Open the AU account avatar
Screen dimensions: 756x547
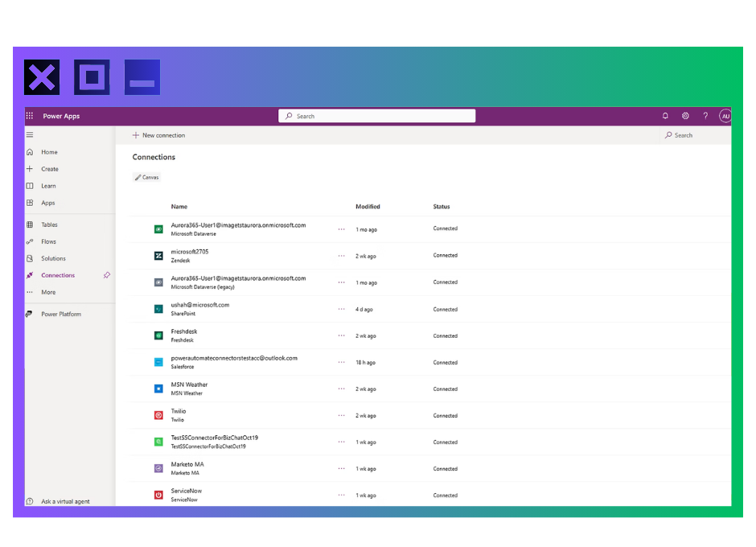pyautogui.click(x=725, y=116)
